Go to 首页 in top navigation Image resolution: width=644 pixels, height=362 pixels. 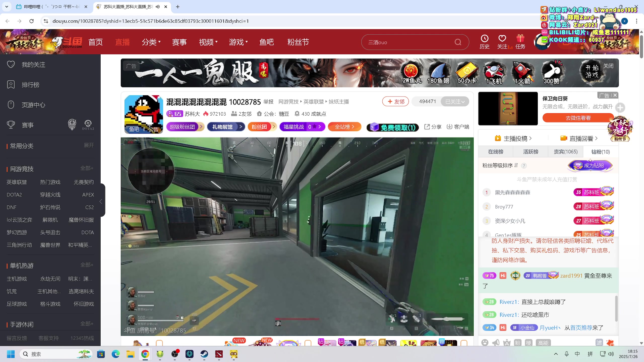coord(96,42)
